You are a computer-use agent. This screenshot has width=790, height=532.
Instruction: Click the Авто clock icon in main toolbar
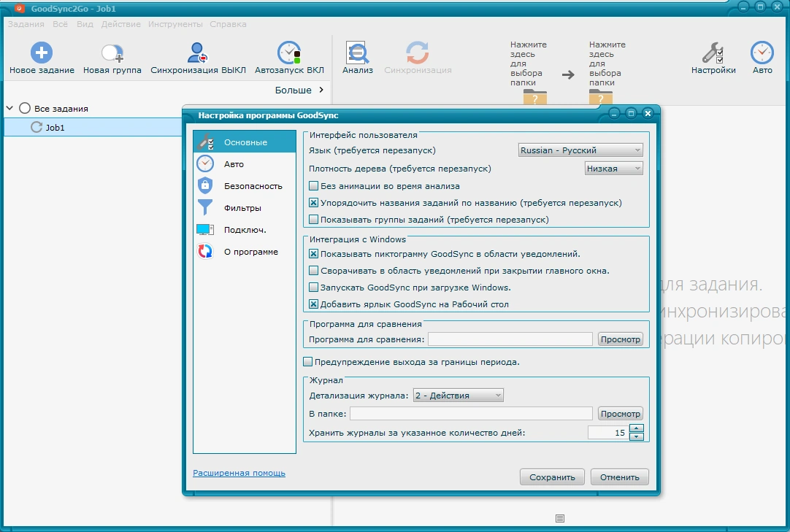(x=762, y=53)
